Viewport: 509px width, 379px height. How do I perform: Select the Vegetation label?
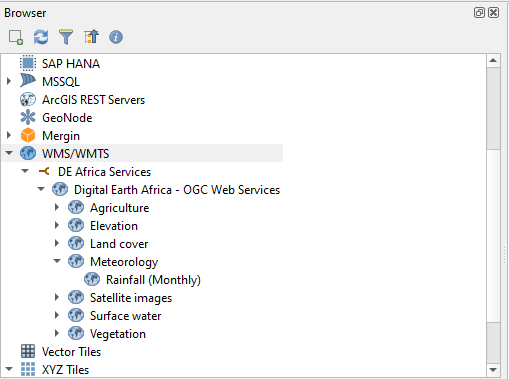pos(118,334)
